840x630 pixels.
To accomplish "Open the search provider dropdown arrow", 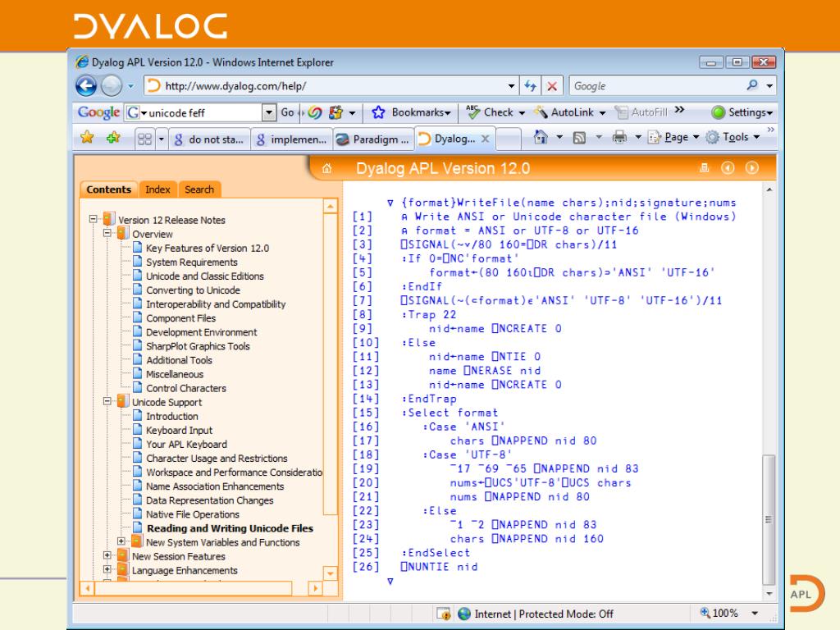I will (x=769, y=85).
